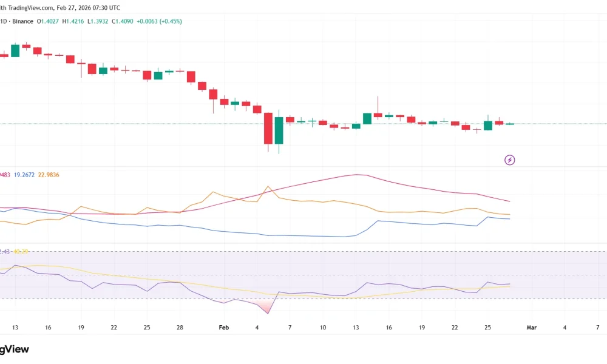Click the Feb label on the time axis
Viewport: 607px width, 364px height.
pos(223,327)
